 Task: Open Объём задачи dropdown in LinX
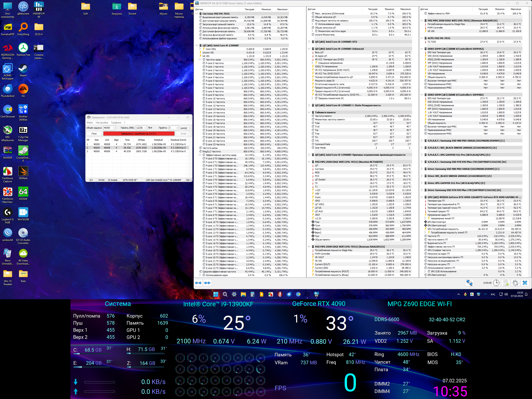[x=114, y=128]
